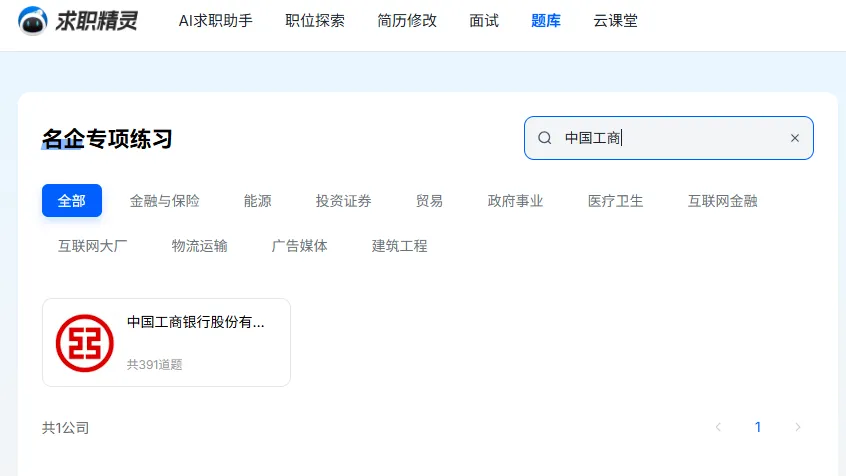Go to the next page arrow
Screen dimensions: 846x476
(797, 427)
